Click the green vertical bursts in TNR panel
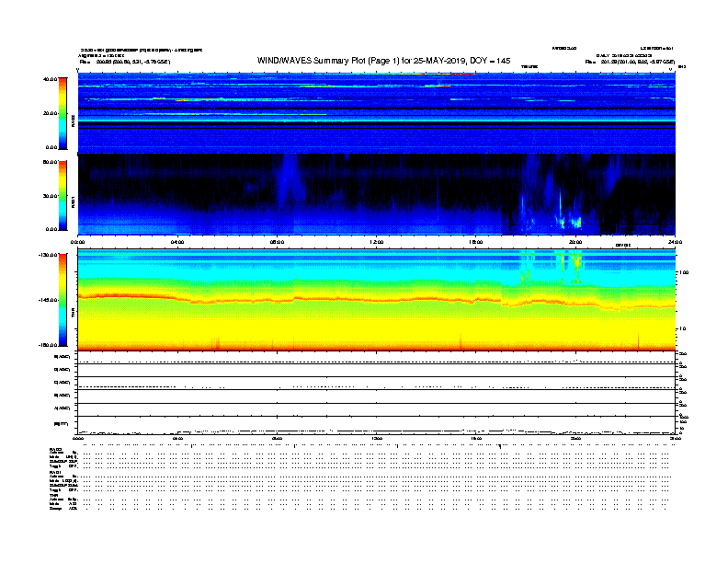The width and height of the screenshot is (728, 563). pyautogui.click(x=552, y=267)
